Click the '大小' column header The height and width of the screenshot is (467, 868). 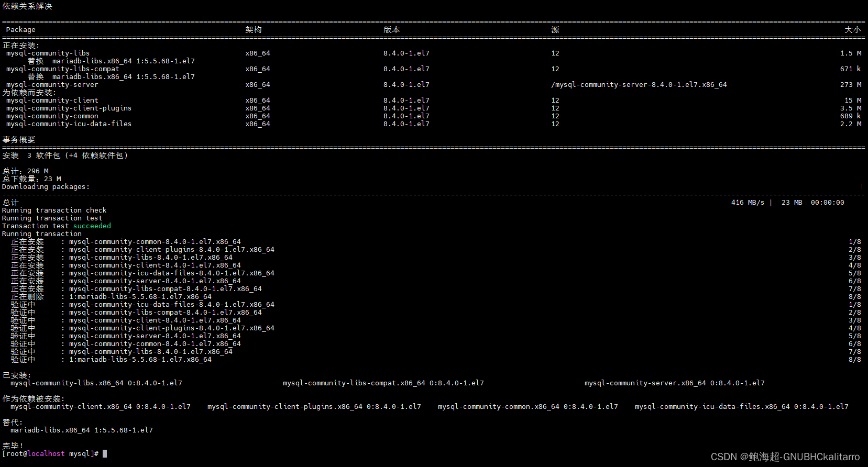pyautogui.click(x=852, y=30)
